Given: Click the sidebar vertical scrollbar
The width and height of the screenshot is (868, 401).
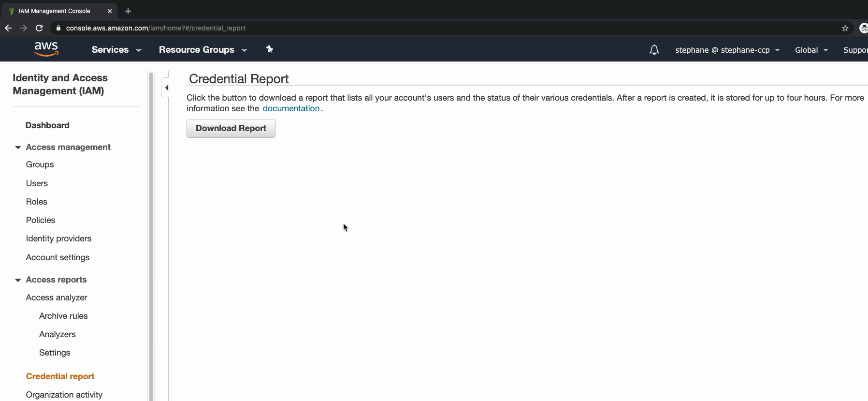Looking at the screenshot, I should 151,236.
